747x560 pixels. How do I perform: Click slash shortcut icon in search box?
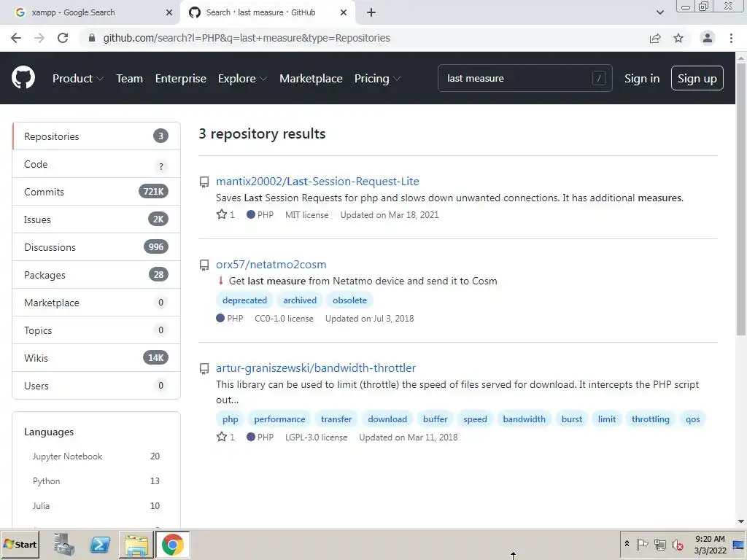[599, 78]
